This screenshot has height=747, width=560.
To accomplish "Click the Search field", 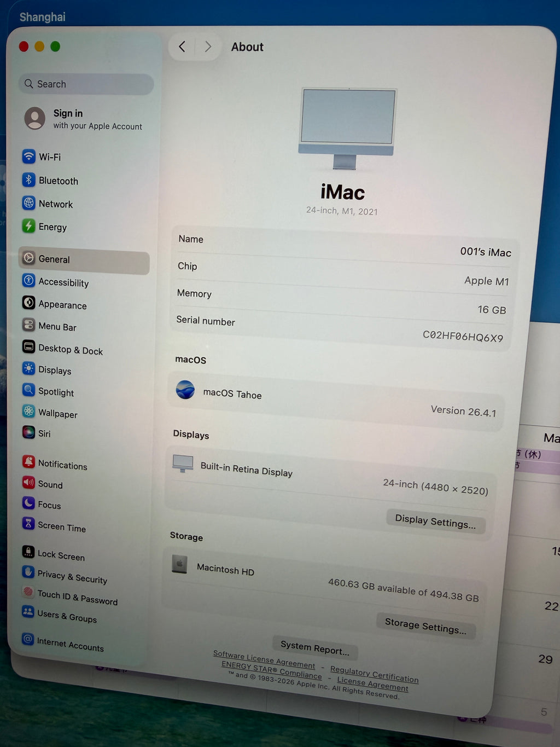I will coord(86,84).
